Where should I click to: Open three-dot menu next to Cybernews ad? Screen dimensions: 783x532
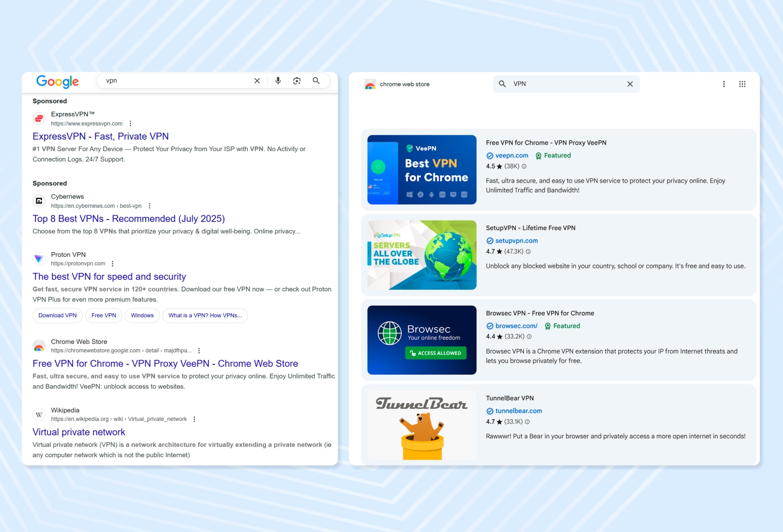click(149, 206)
